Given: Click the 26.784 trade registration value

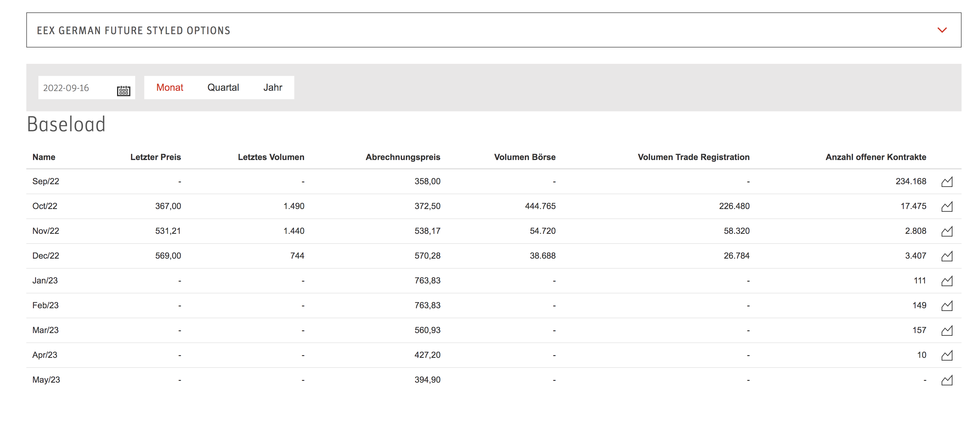Looking at the screenshot, I should tap(737, 256).
